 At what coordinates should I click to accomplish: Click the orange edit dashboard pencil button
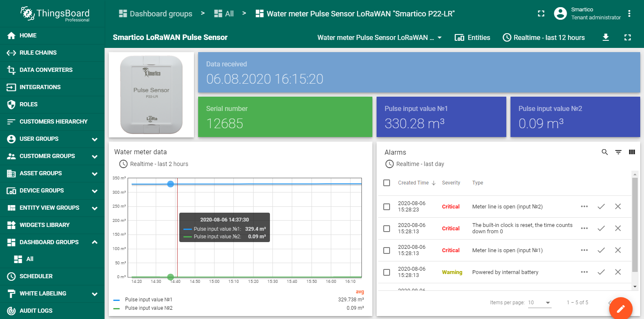tap(620, 308)
